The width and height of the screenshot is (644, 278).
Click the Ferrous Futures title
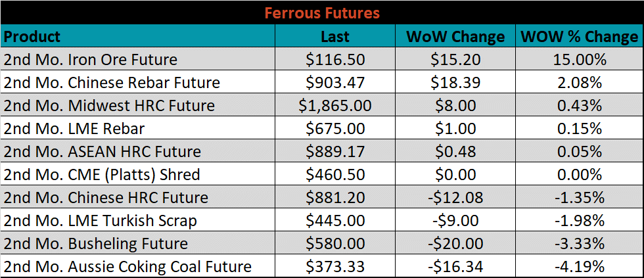pyautogui.click(x=322, y=13)
